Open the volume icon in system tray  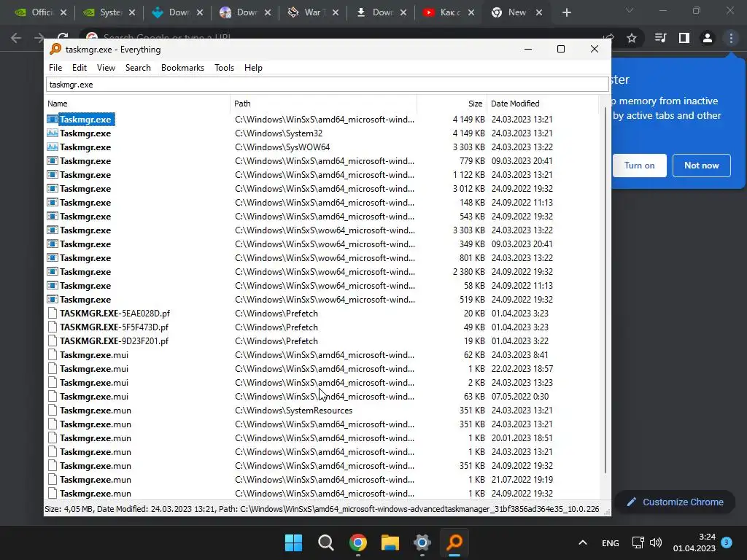coord(656,542)
